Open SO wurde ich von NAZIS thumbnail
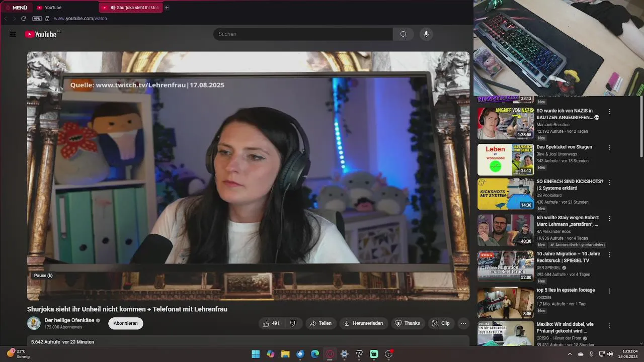The height and width of the screenshot is (362, 644). click(x=506, y=123)
